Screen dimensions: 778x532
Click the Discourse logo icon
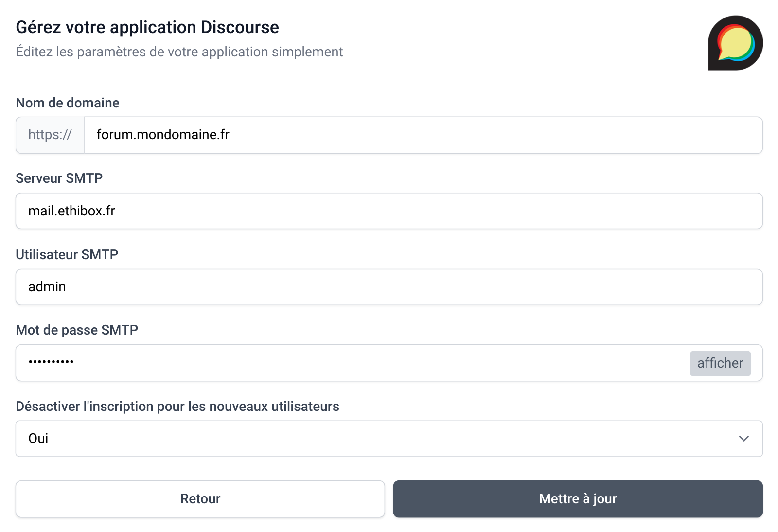tap(735, 43)
